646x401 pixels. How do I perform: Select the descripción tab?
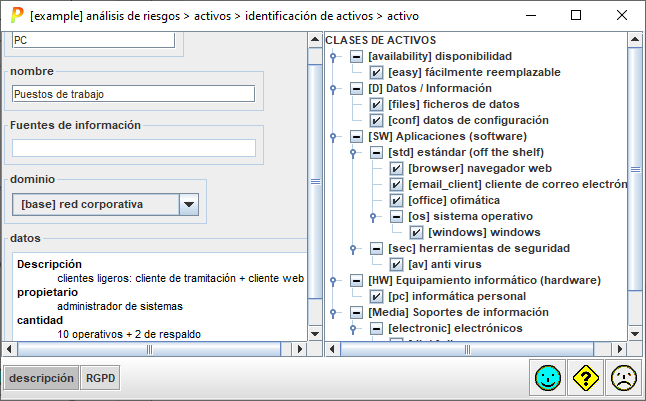(x=41, y=379)
